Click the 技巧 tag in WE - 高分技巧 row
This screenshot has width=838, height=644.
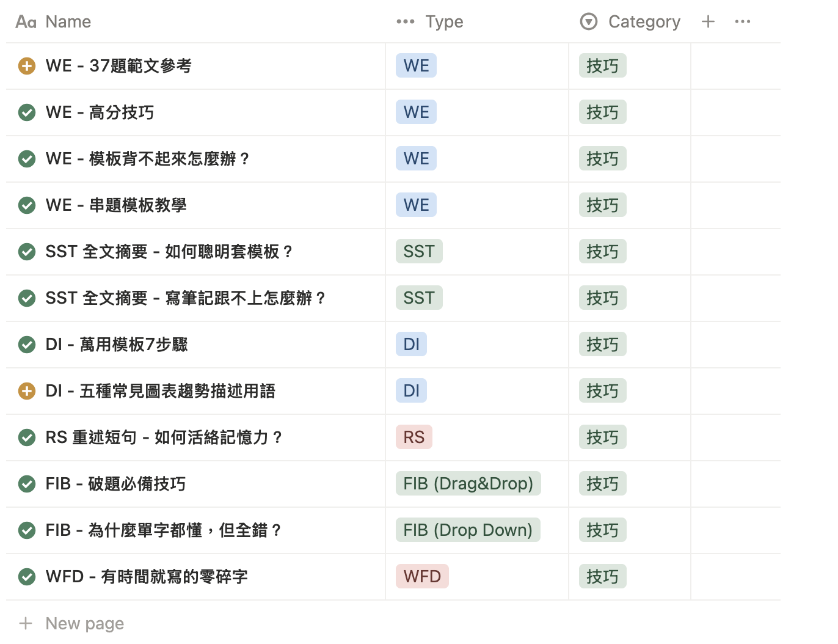coord(603,112)
